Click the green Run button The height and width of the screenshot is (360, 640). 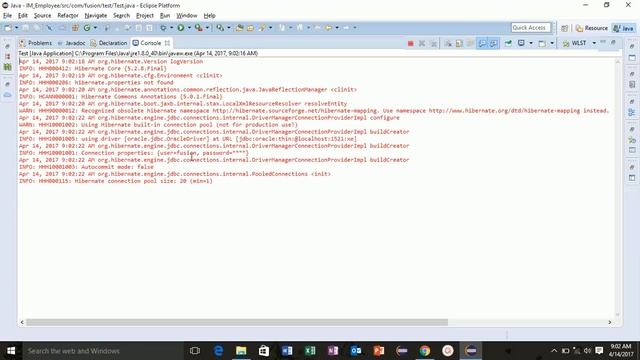pyautogui.click(x=180, y=28)
